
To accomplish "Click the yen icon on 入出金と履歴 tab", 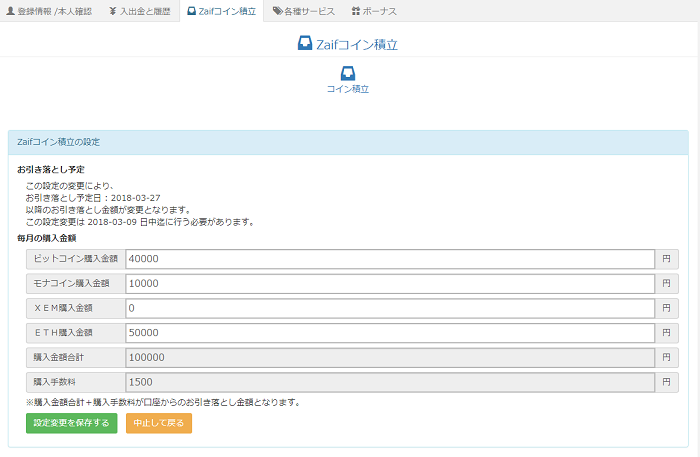I will [x=113, y=11].
